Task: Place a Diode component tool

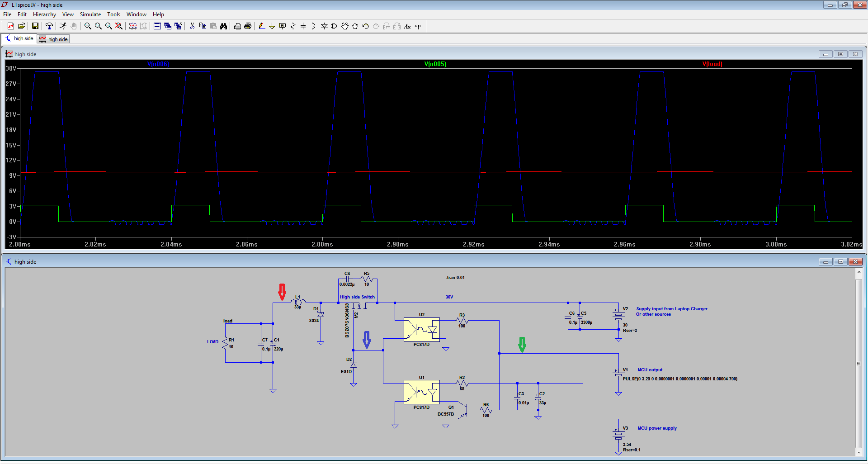Action: coord(324,26)
